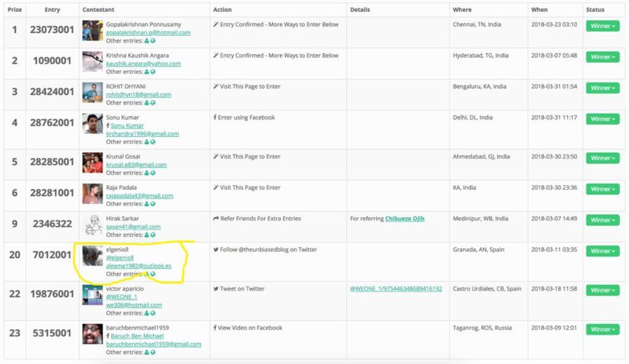629x364 pixels.
Task: Click baruchbenmichael1959's avatar thumbnail
Action: (93, 334)
